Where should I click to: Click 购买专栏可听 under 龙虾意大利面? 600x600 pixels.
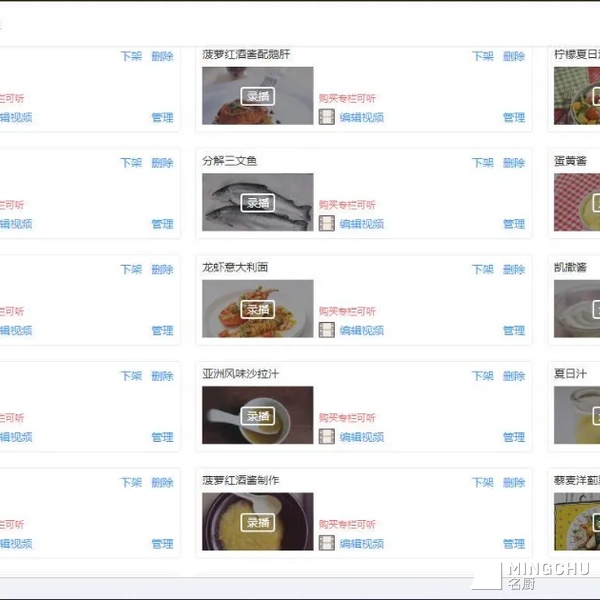coord(347,311)
